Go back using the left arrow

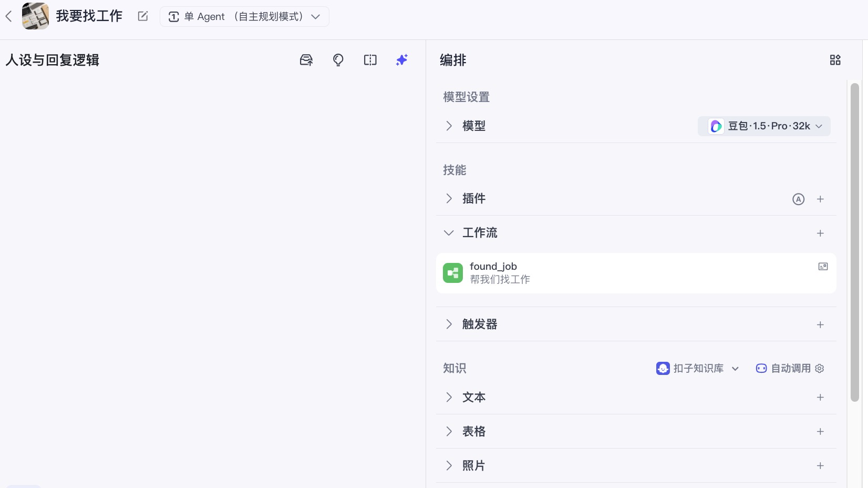pyautogui.click(x=9, y=16)
